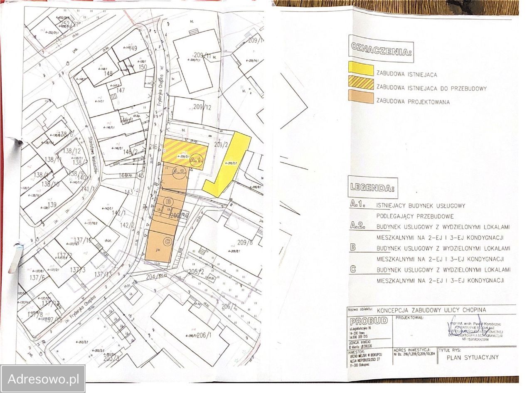Select the LEGENDA heading
Image resolution: width=532 pixels, height=393 pixels.
coord(373,187)
